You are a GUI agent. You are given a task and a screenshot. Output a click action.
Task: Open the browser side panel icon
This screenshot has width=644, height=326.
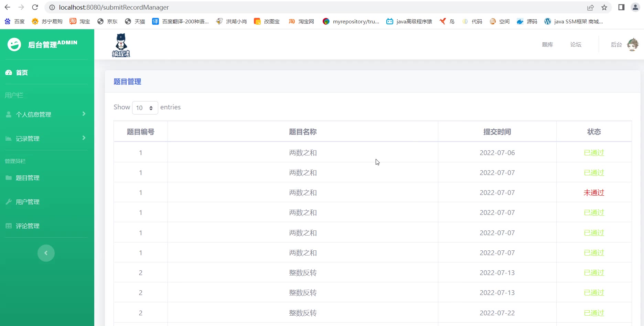coord(621,7)
